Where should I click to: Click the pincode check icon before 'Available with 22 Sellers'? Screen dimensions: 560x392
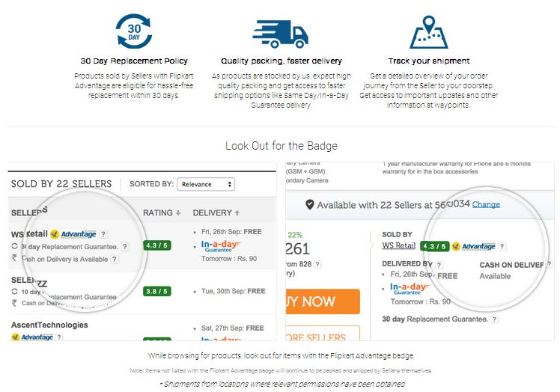tap(309, 204)
